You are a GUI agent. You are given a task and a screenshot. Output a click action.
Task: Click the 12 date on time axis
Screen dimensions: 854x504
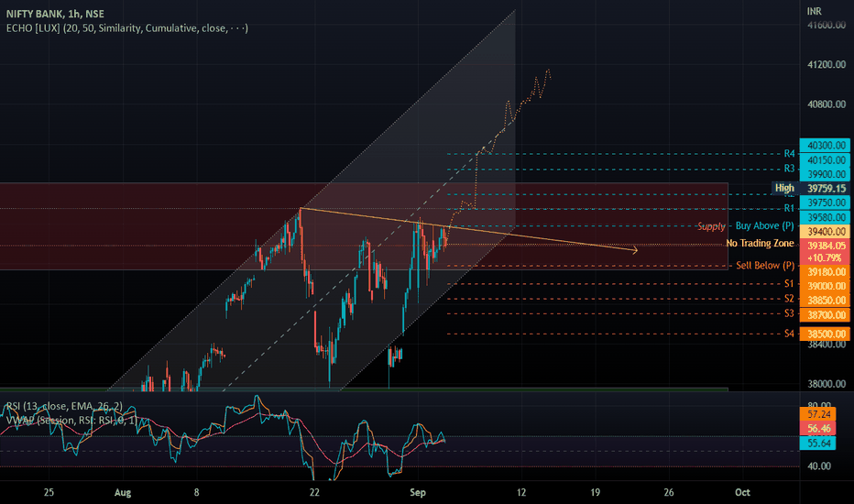coord(521,493)
